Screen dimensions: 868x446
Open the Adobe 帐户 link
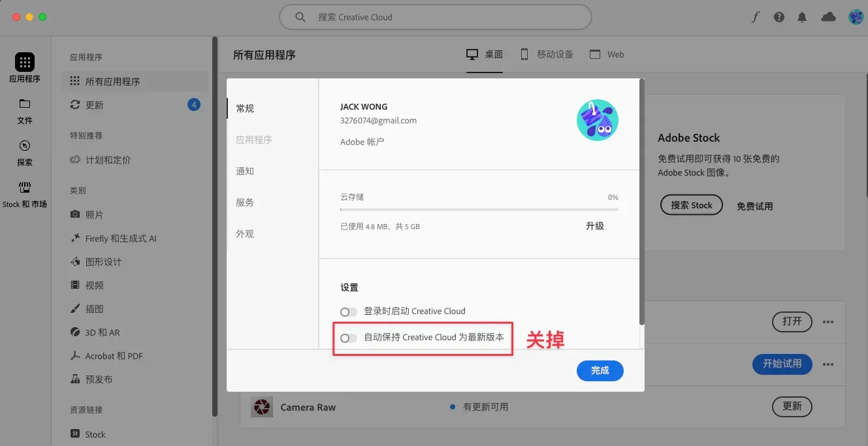point(362,141)
